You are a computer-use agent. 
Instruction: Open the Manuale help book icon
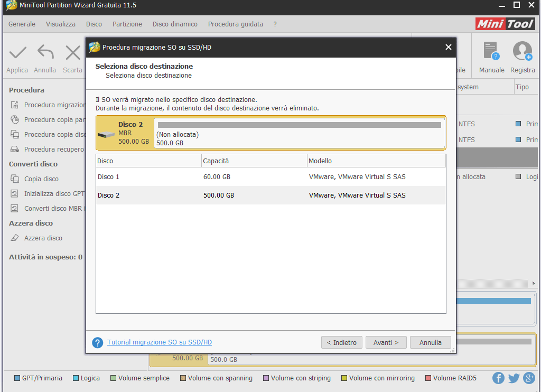[x=491, y=52]
